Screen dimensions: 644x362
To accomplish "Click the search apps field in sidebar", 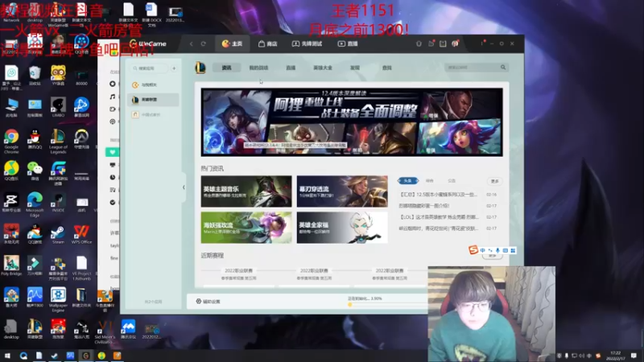I will [x=150, y=68].
